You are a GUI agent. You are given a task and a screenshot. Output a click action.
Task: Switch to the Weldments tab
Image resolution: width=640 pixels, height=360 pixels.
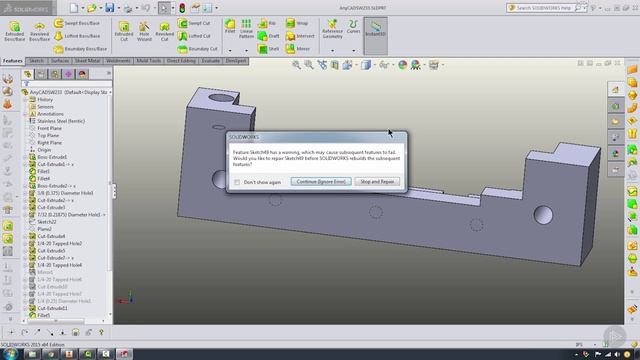click(x=118, y=61)
